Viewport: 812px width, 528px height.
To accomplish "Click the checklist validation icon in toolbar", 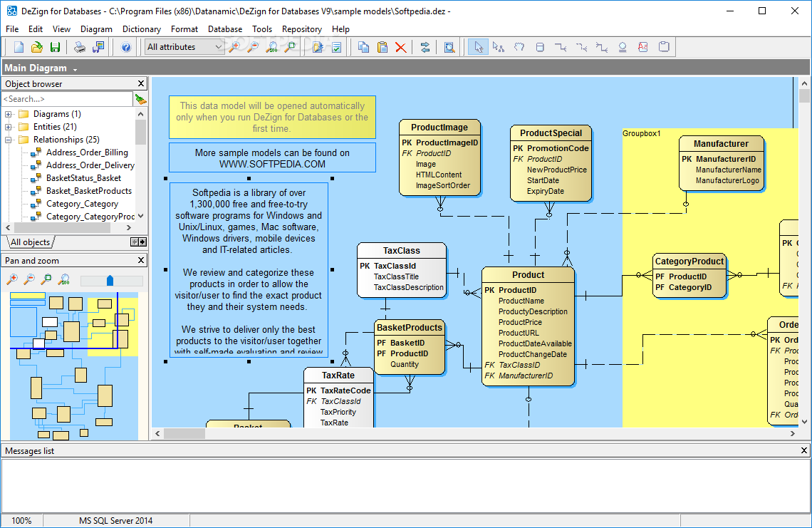I will point(336,47).
